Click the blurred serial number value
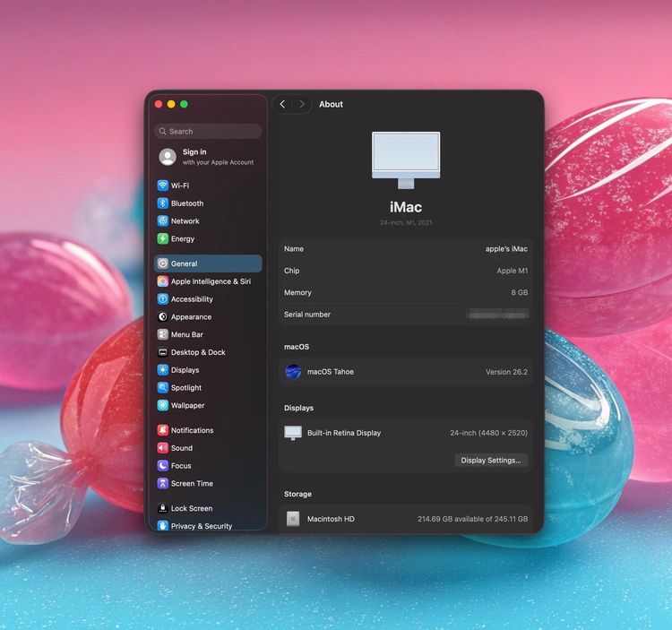Screen dimensions: 672x630 498,315
